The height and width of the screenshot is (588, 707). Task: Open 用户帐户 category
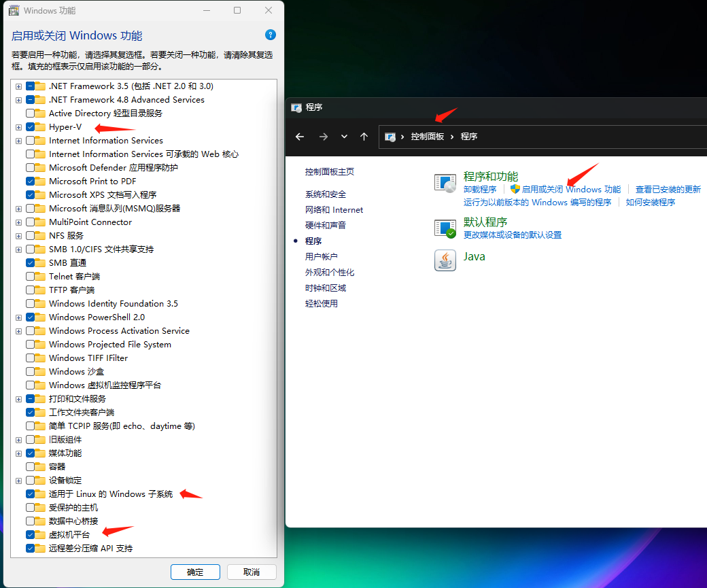point(322,256)
